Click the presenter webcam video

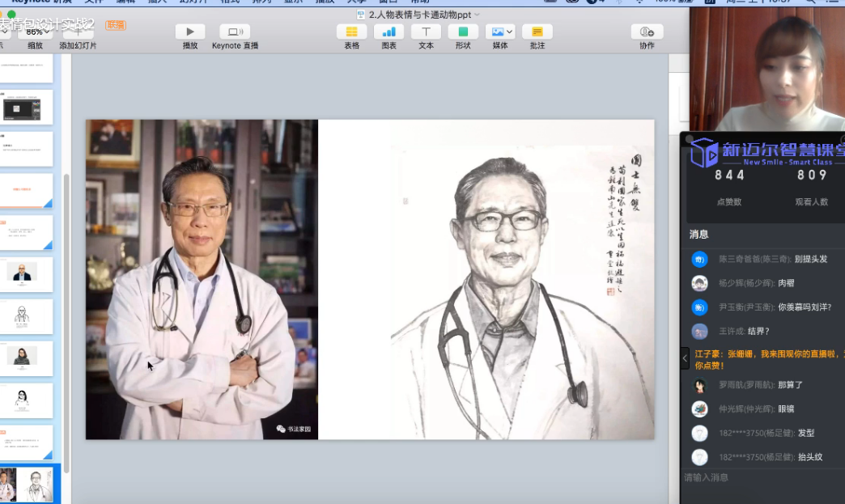[767, 69]
